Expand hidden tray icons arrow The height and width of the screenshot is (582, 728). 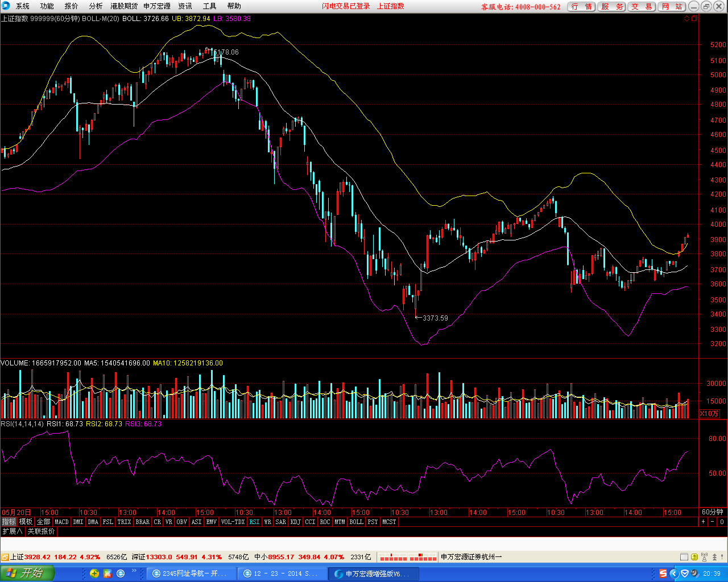click(x=675, y=573)
